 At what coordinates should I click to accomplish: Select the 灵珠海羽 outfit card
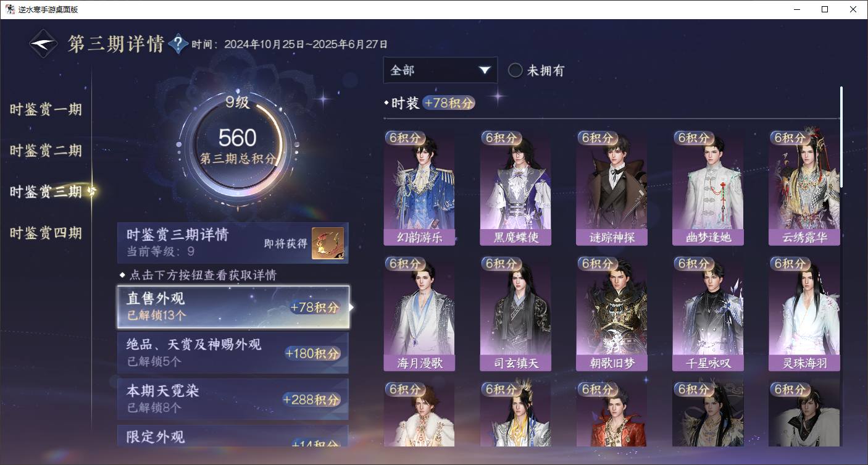804,314
